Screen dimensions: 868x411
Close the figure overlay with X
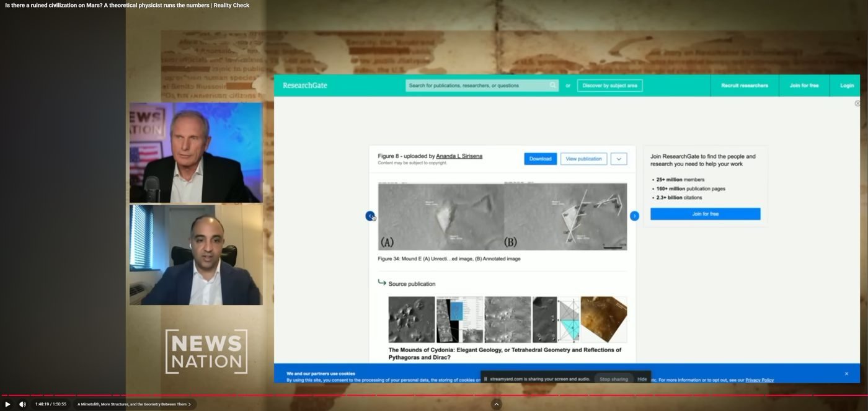(857, 104)
